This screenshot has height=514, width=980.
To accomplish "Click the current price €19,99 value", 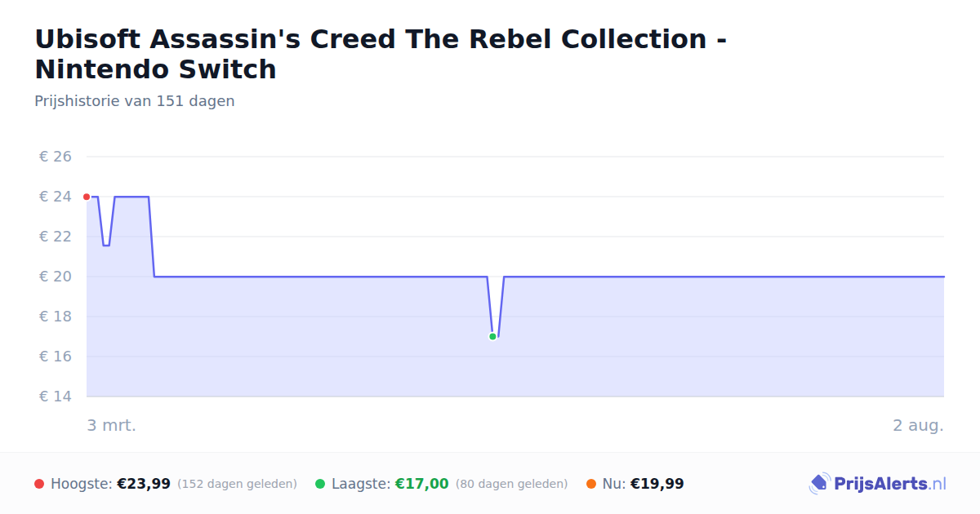I will (x=657, y=484).
